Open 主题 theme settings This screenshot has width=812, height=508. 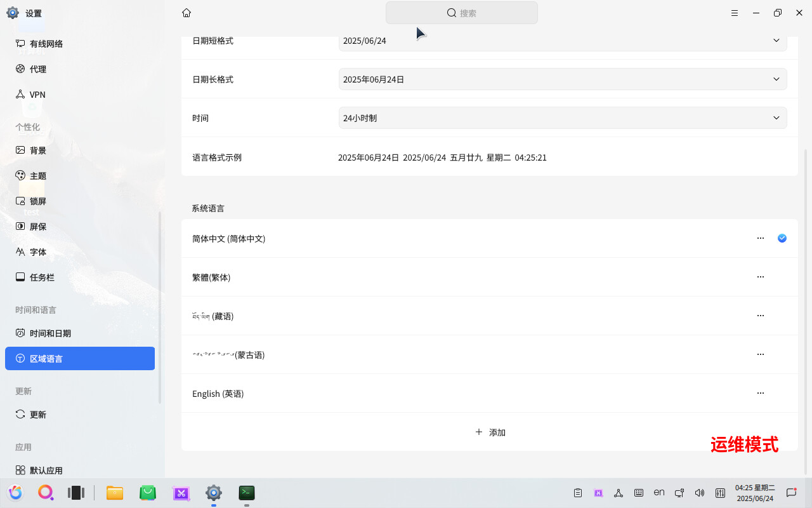(80, 176)
